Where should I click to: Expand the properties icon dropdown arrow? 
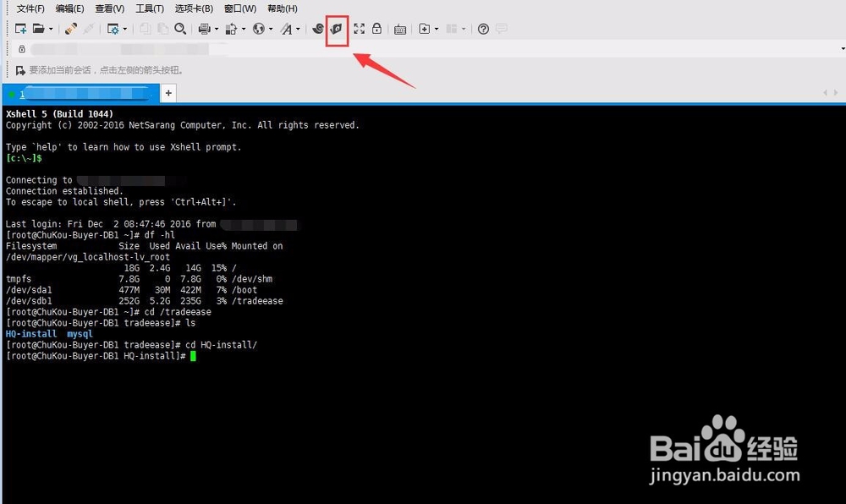pos(124,29)
